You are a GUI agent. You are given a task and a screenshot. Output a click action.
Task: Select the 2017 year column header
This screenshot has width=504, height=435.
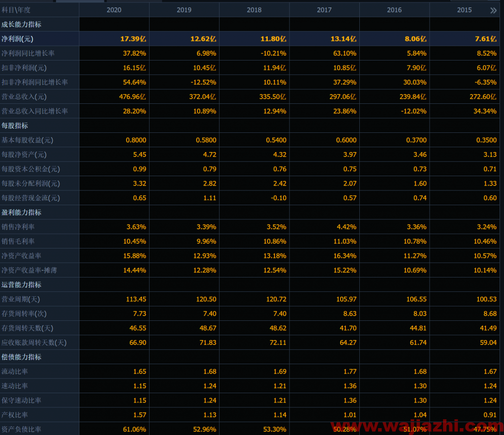[324, 10]
